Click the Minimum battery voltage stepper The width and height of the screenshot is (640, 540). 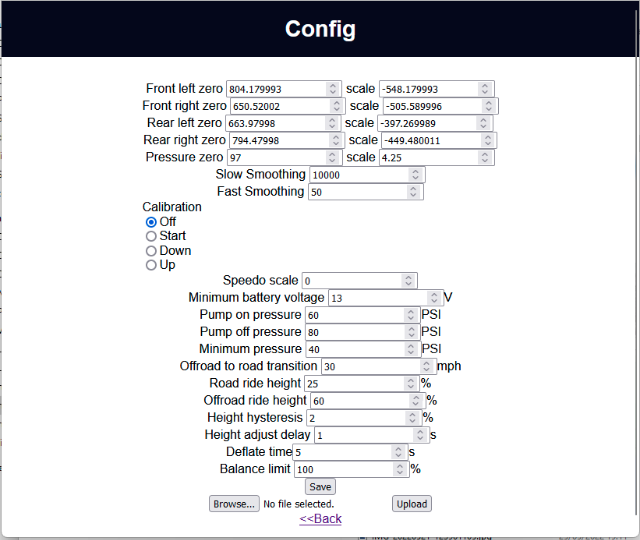pyautogui.click(x=434, y=298)
